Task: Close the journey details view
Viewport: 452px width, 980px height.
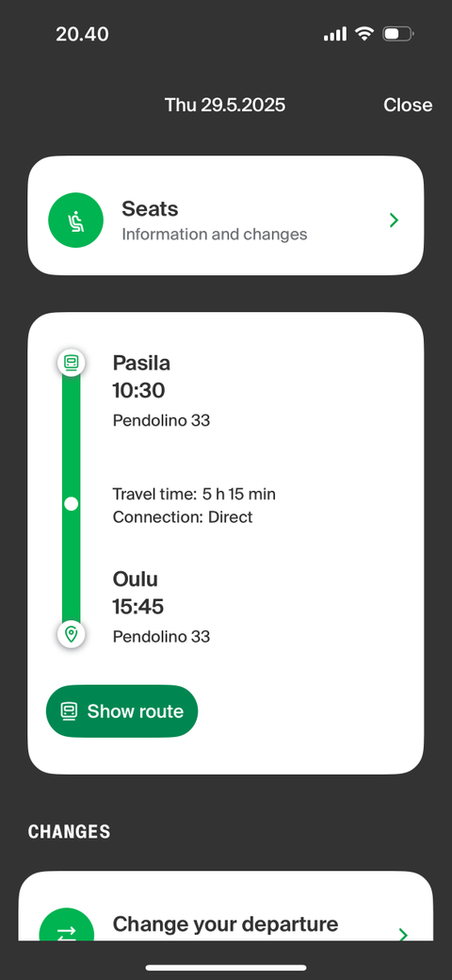Action: coord(408,105)
